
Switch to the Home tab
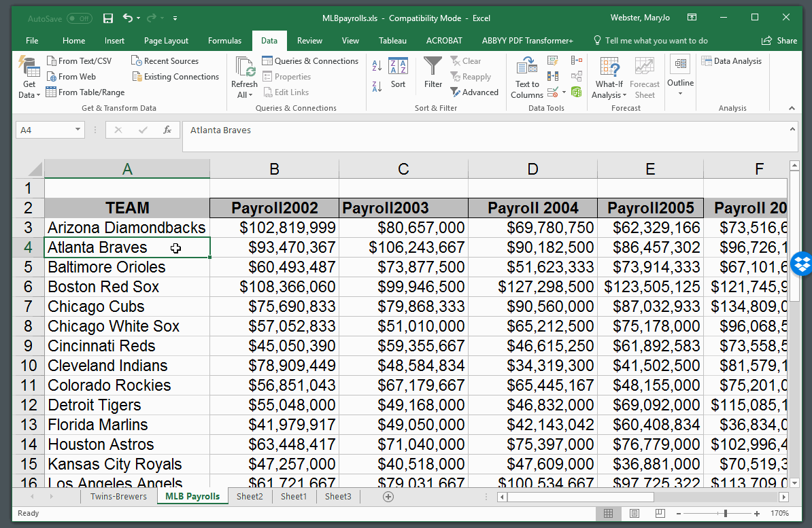(73, 40)
